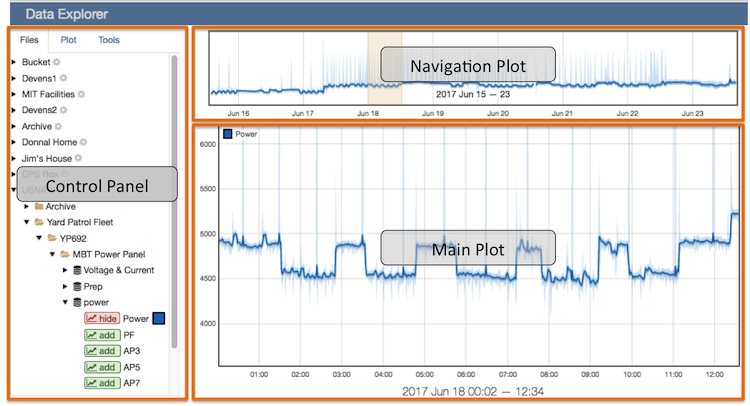Collapse the MBT Power Panel folder
The width and height of the screenshot is (750, 406).
click(x=52, y=254)
